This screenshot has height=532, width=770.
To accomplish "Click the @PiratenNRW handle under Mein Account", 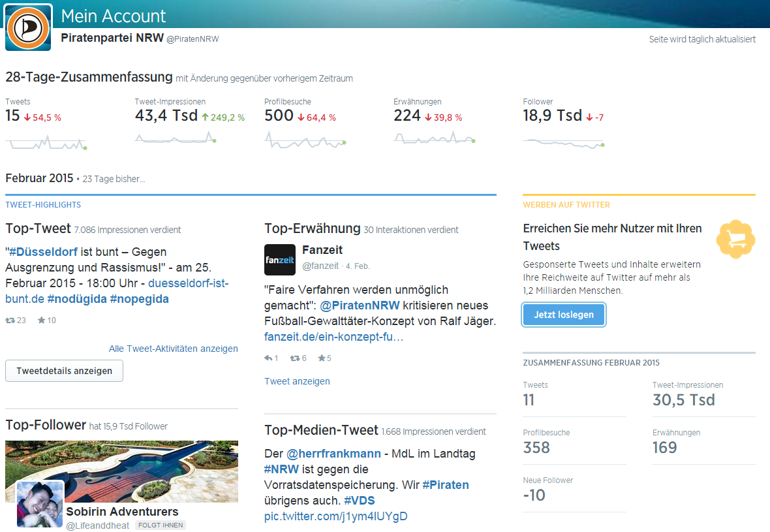I will click(192, 39).
